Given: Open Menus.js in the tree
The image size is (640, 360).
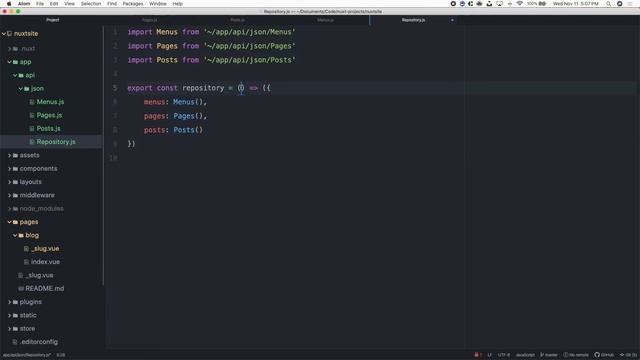Looking at the screenshot, I should [50, 102].
